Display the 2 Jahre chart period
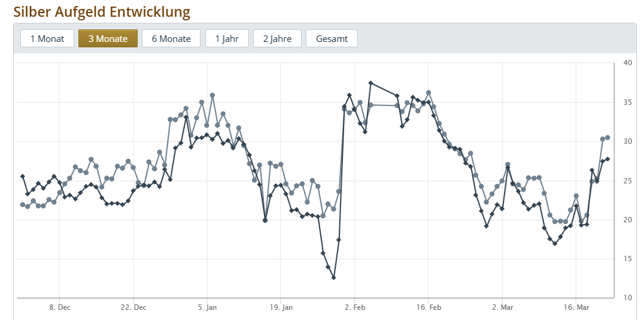Image resolution: width=644 pixels, height=320 pixels. [277, 38]
